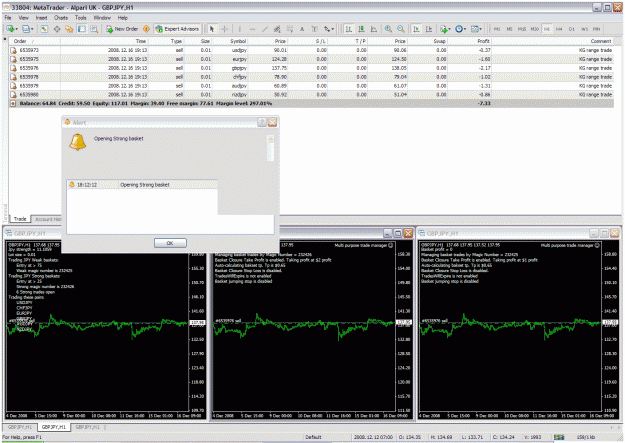
Task: Zoom out on the chart
Action: (401, 29)
